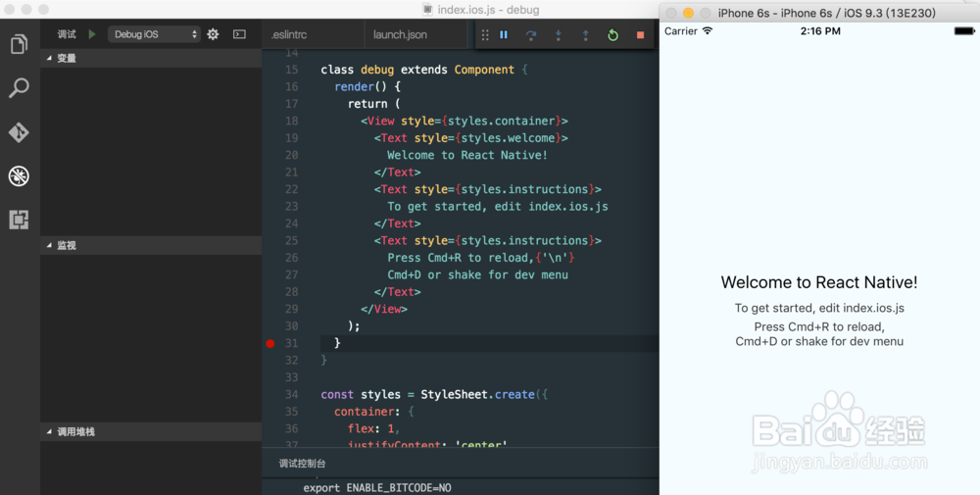
Task: Restart the debug session
Action: click(613, 35)
